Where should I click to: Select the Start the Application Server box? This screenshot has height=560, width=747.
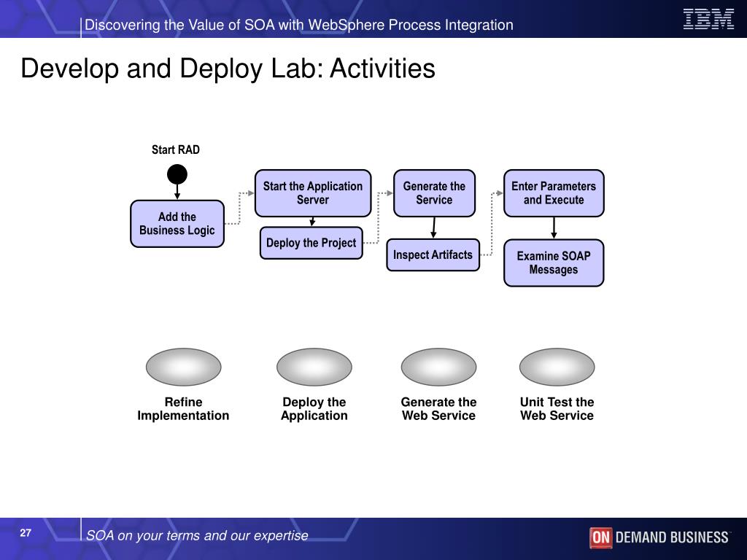[x=313, y=193]
